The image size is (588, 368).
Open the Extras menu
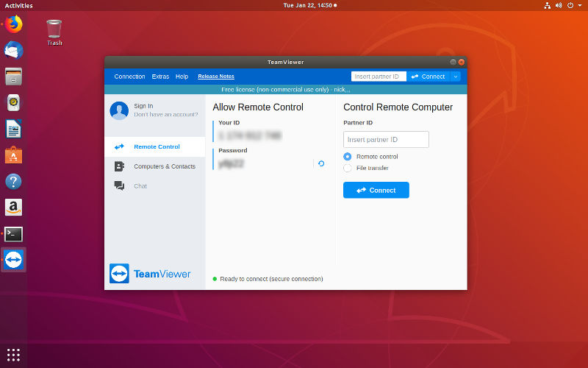pyautogui.click(x=160, y=77)
